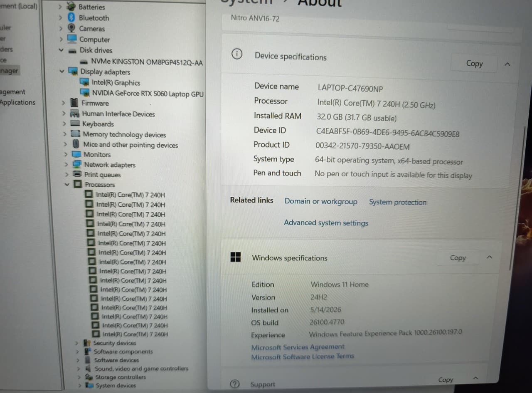Expand the Network adapters node
Screen dimensions: 532x393
(x=66, y=164)
